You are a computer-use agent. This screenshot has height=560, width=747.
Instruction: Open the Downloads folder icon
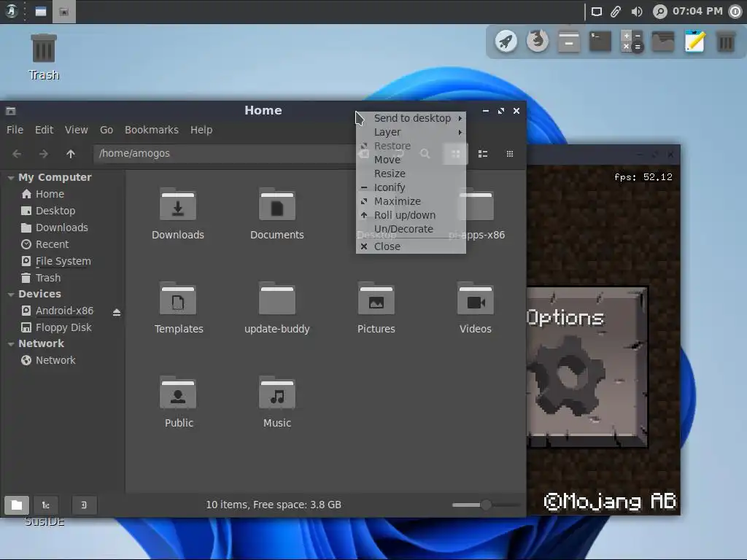pyautogui.click(x=178, y=205)
